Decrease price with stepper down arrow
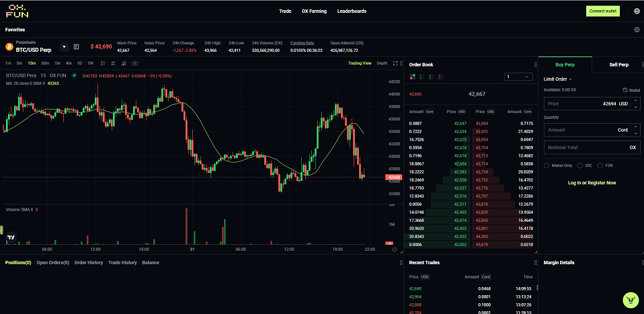644x314 pixels. [x=635, y=107]
